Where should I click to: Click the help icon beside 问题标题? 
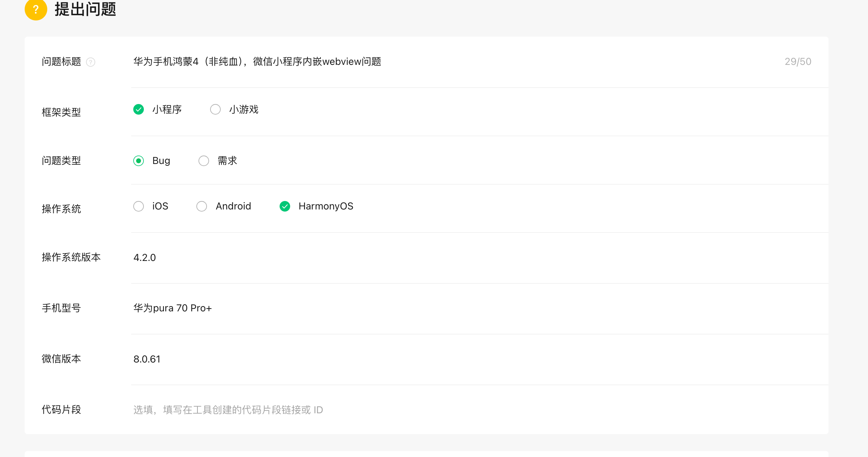pos(91,62)
